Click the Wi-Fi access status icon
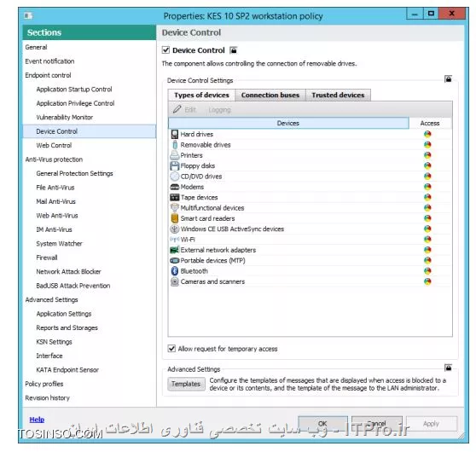The height and width of the screenshot is (452, 476). (x=427, y=240)
